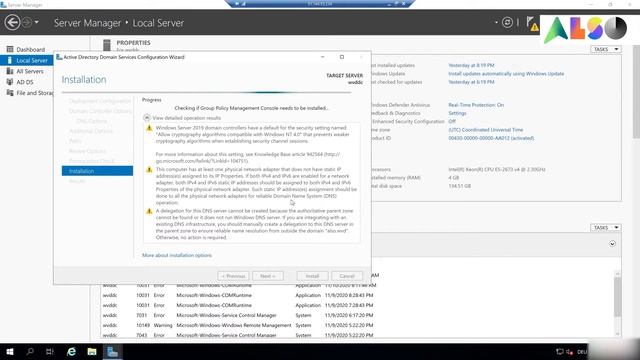
Task: Cancel the AD DS configuration wizard
Action: (347, 276)
